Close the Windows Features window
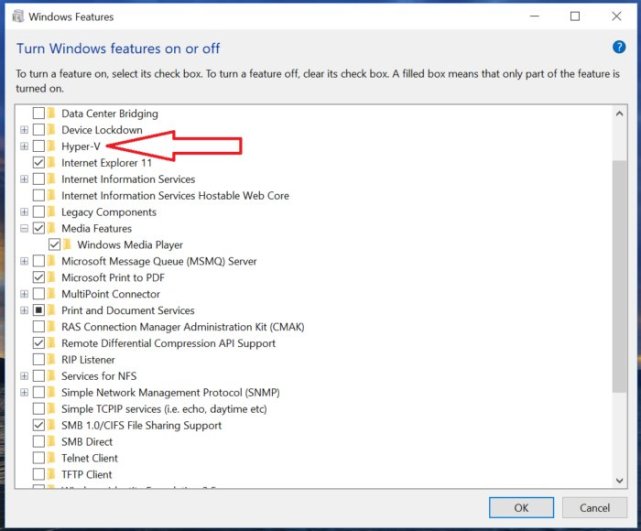 [616, 16]
